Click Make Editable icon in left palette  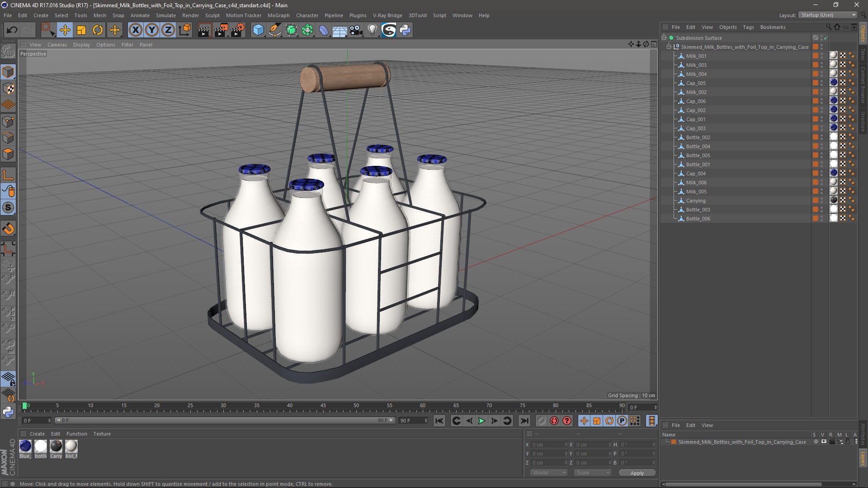pos(8,52)
